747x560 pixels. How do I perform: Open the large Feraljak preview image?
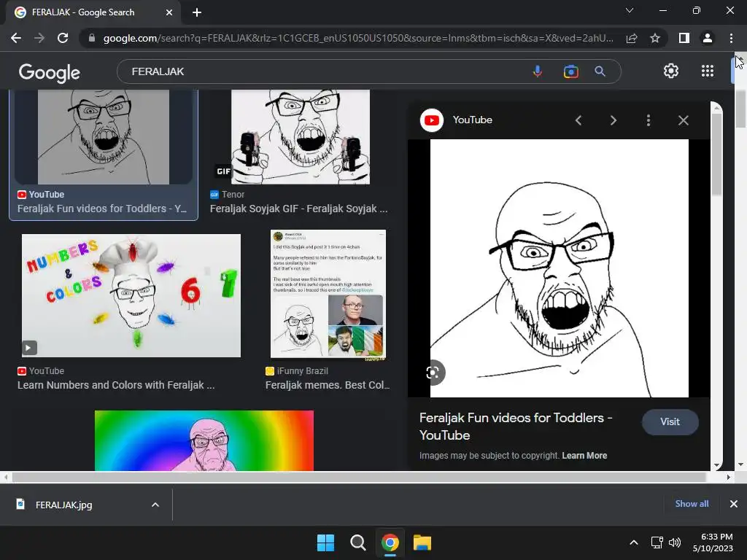(x=560, y=268)
